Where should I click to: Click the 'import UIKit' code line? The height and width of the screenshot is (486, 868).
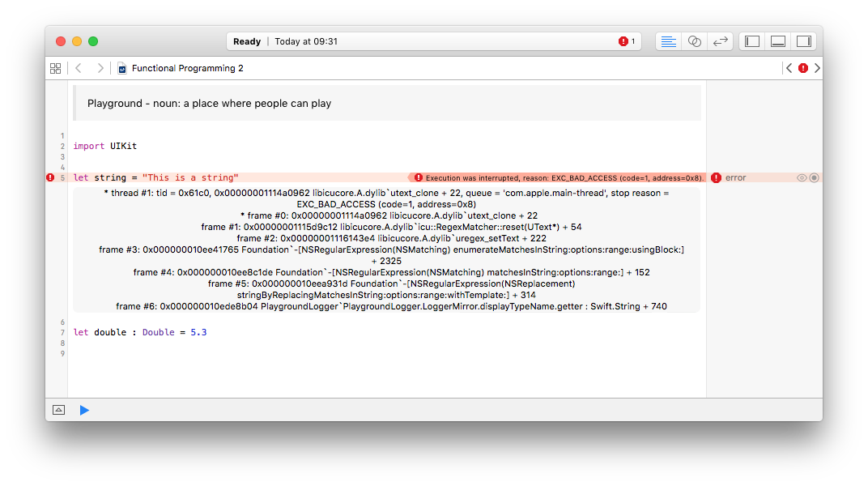105,146
